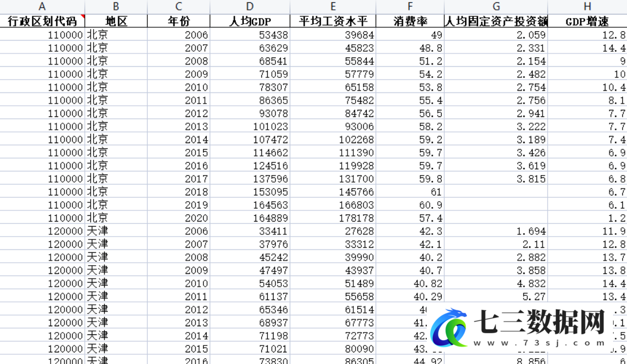
Task: Click the 消费率 value 61
Action: pos(410,192)
